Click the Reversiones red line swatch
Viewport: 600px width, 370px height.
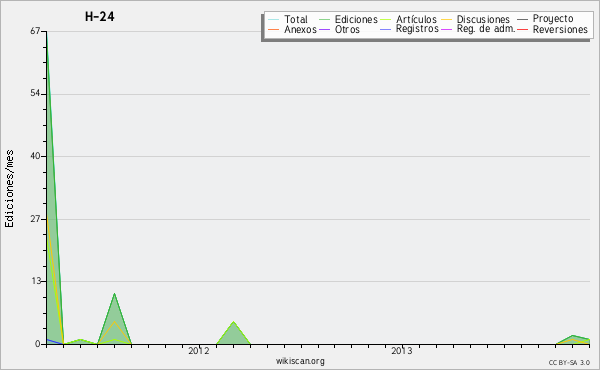[x=522, y=29]
